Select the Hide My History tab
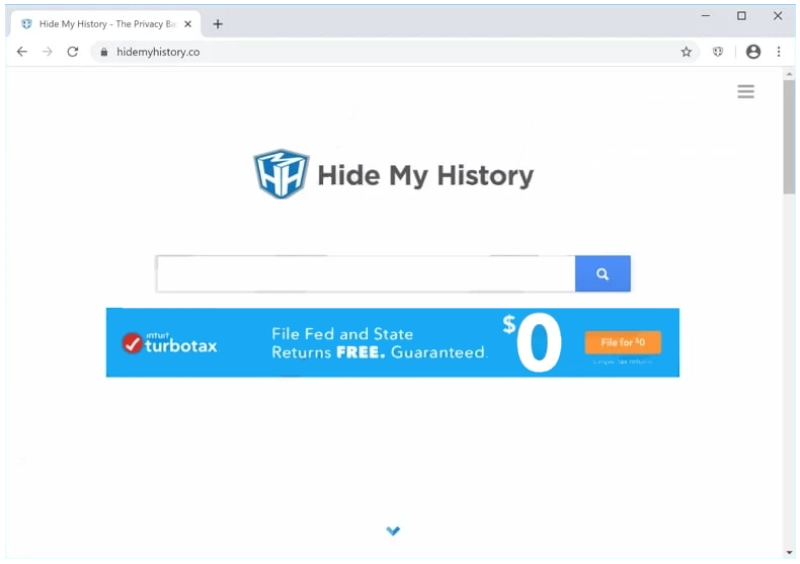Viewport: 800px width, 564px height. (x=100, y=24)
